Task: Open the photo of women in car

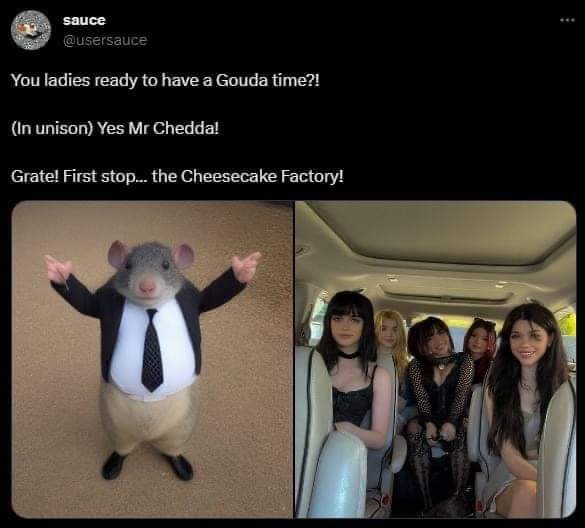Action: (x=436, y=359)
